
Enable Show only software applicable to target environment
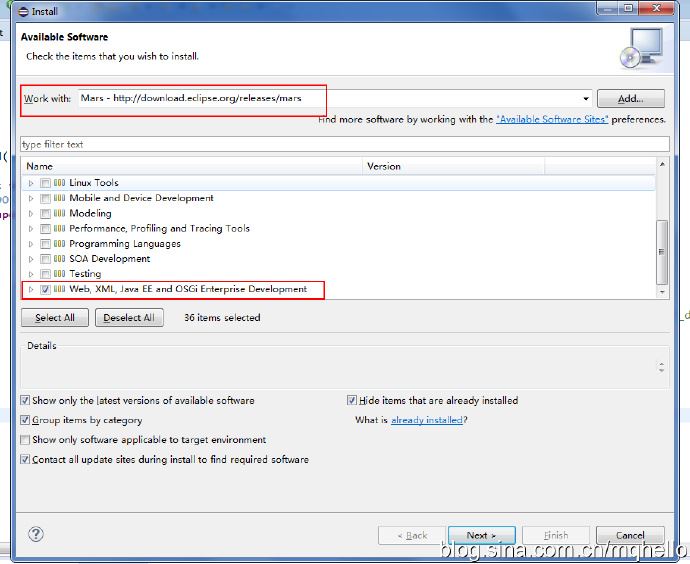coord(25,440)
